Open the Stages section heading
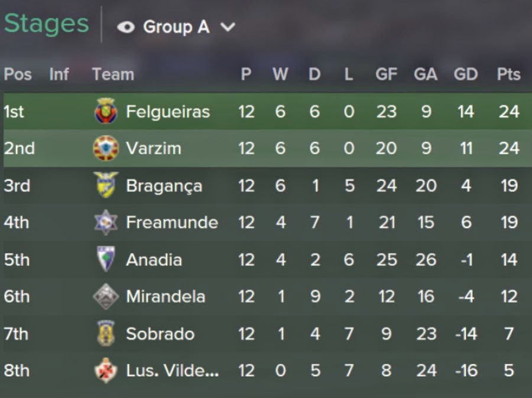This screenshot has height=398, width=532. 47,24
